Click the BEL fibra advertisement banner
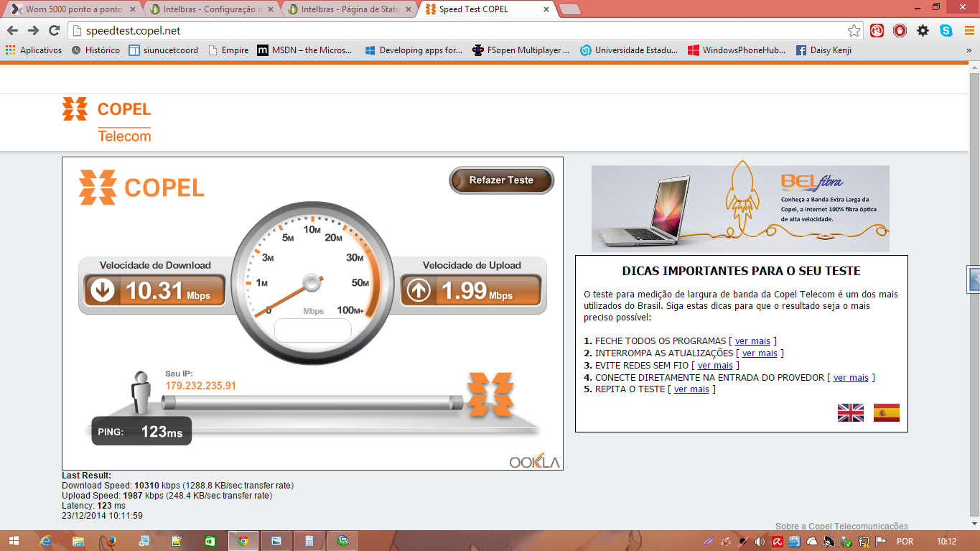This screenshot has width=980, height=551. click(x=740, y=209)
